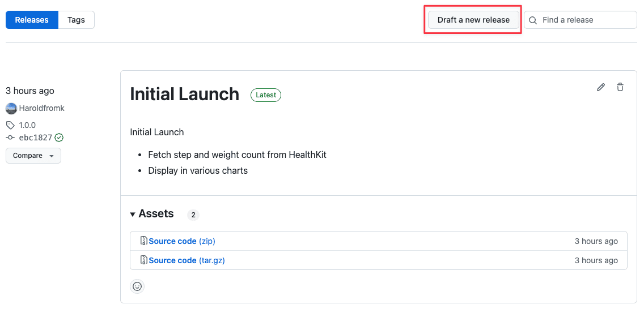Viewport: 644px width, 313px height.
Task: Switch to the Tags tab
Action: pyautogui.click(x=77, y=20)
